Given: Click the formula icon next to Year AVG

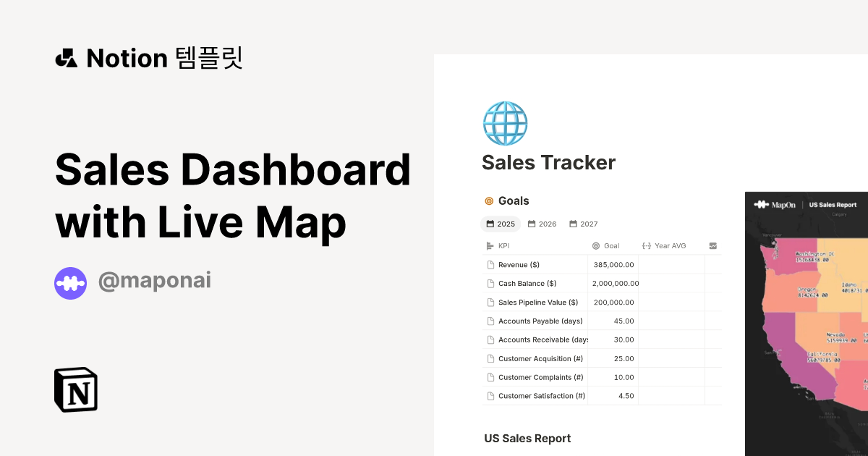Looking at the screenshot, I should click(648, 245).
